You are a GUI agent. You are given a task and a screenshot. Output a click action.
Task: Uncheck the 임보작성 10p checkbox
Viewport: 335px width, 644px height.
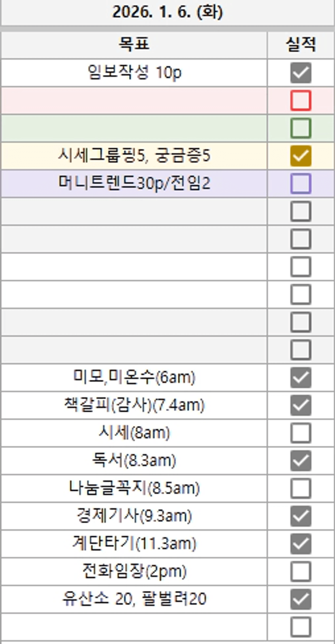[301, 73]
